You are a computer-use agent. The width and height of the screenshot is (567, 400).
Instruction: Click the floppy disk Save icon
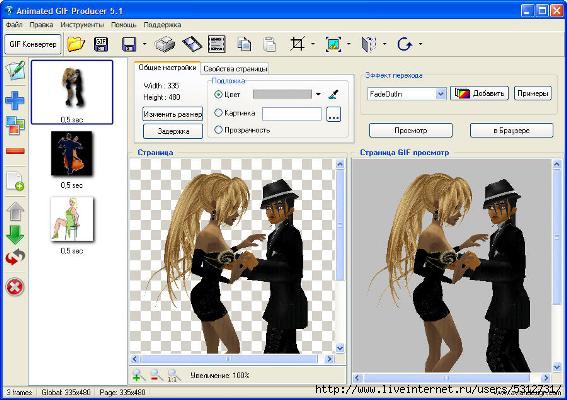(129, 44)
